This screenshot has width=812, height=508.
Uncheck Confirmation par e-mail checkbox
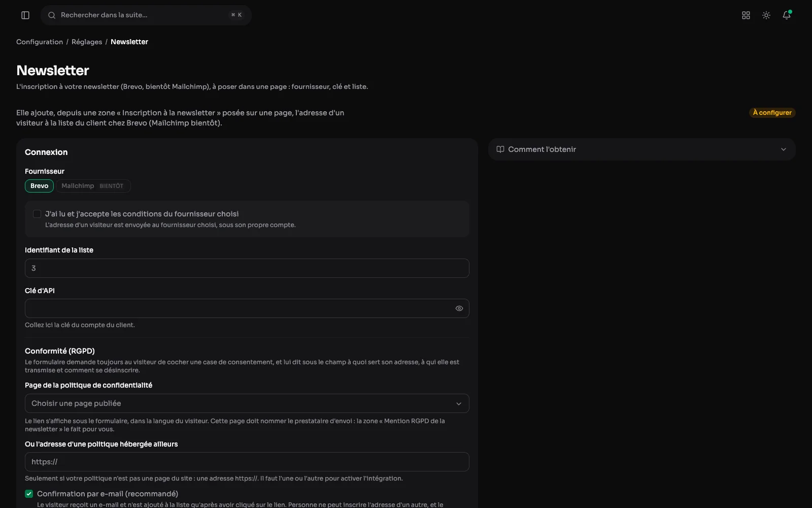(29, 494)
